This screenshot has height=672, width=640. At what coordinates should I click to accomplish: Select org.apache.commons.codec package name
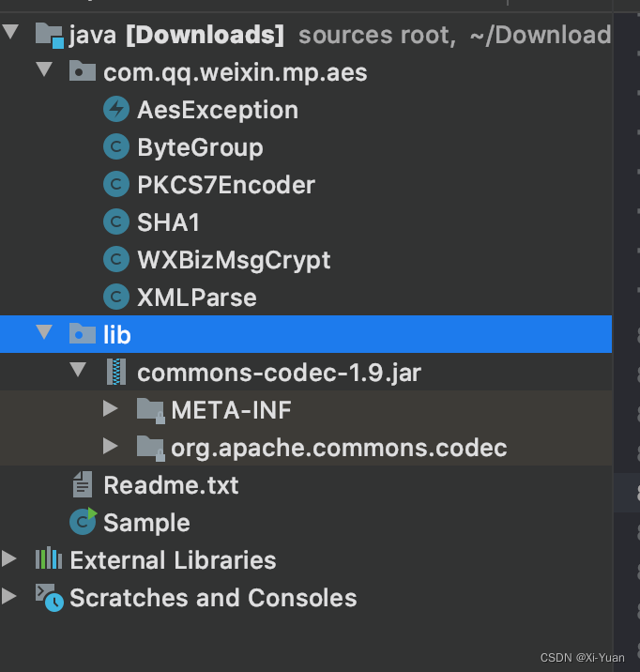coord(339,449)
